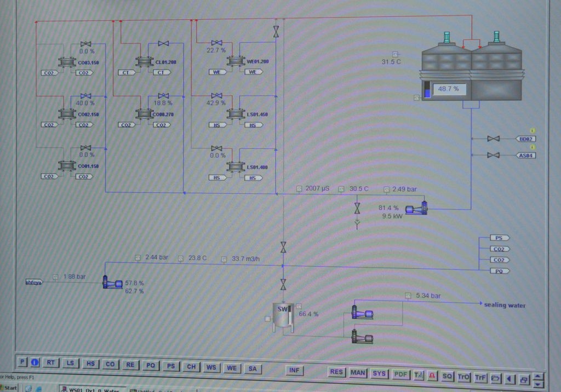Click the alarm bell icon in the toolbar
Viewport: 561px width, 392px height.
[432, 376]
